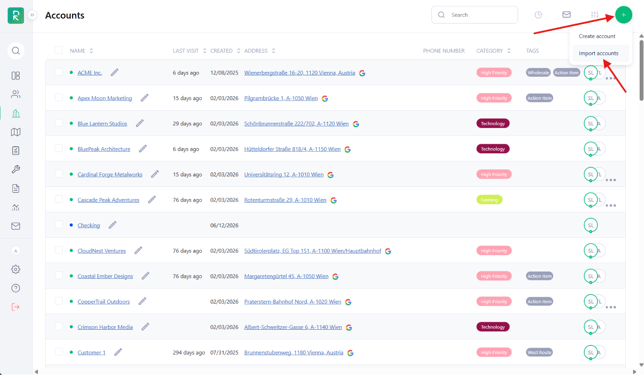Sort by the ADDRESS column arrows
This screenshot has width=644, height=375.
[x=274, y=51]
